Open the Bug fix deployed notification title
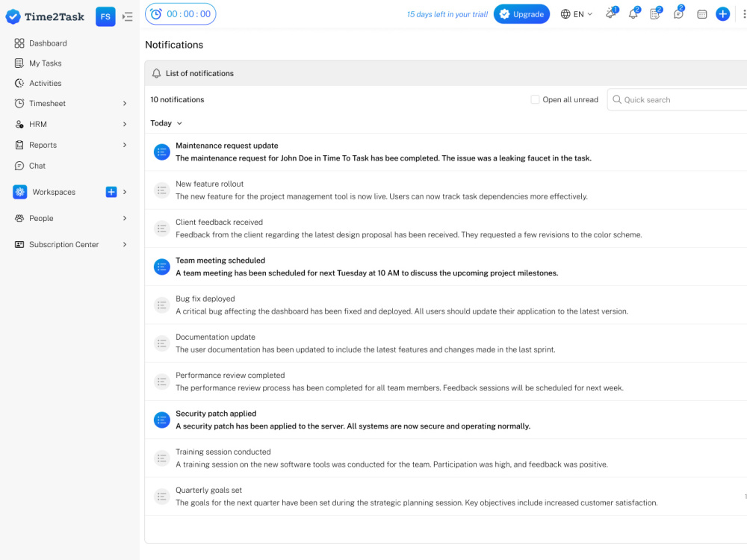 [205, 299]
